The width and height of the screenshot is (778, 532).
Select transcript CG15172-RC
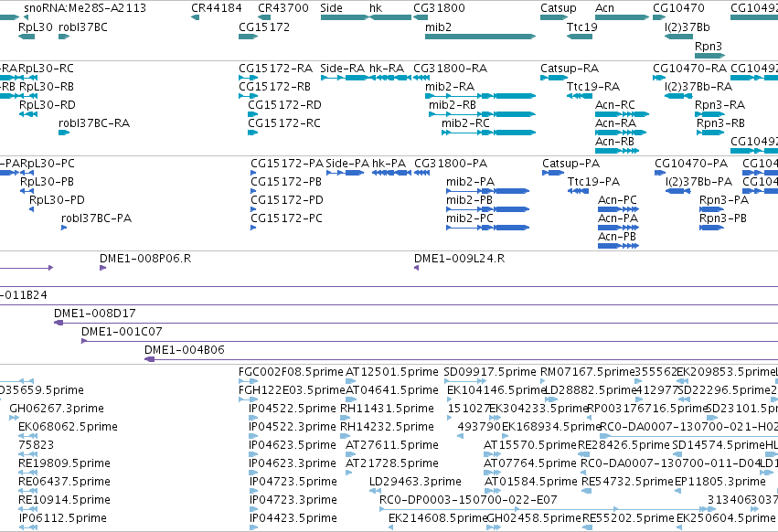click(284, 123)
